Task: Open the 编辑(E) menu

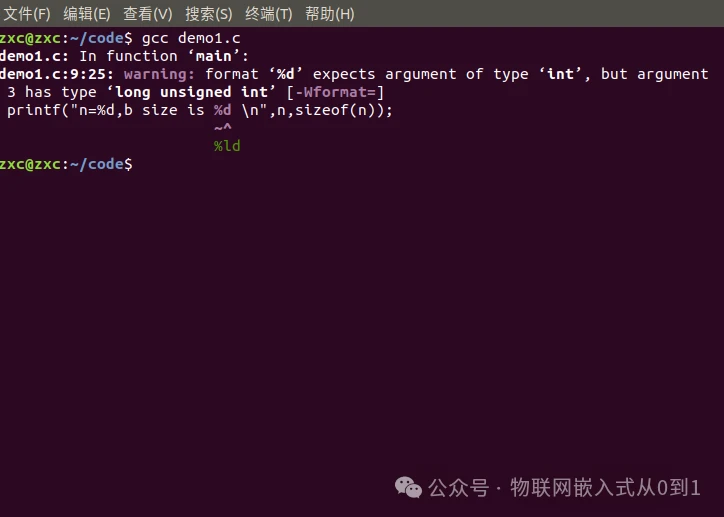Action: coord(87,14)
